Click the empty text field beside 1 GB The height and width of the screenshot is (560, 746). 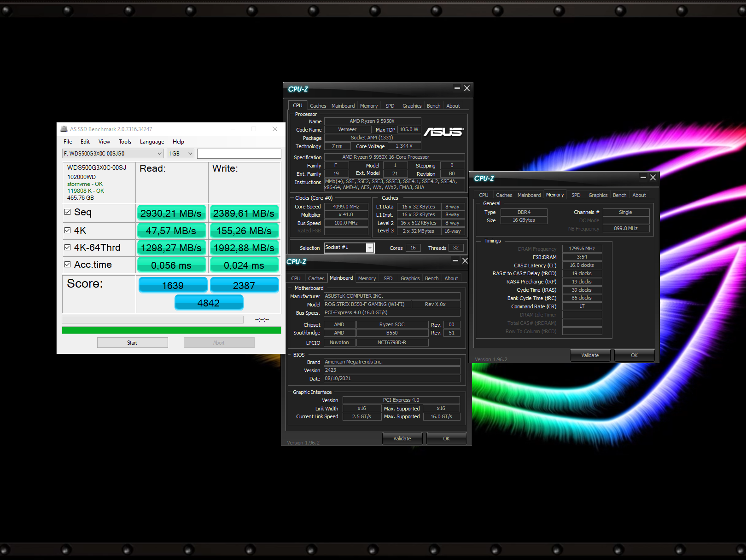click(239, 154)
